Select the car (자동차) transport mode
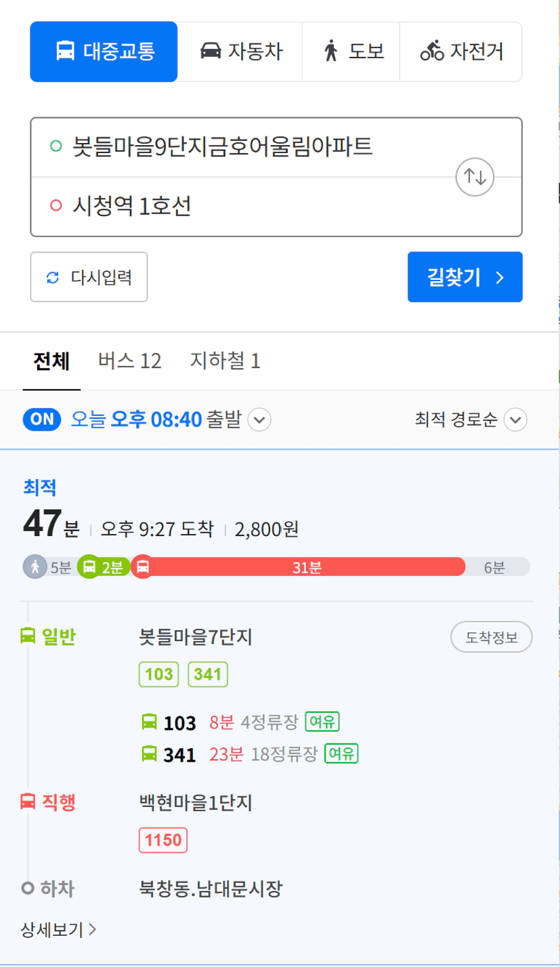 click(240, 52)
